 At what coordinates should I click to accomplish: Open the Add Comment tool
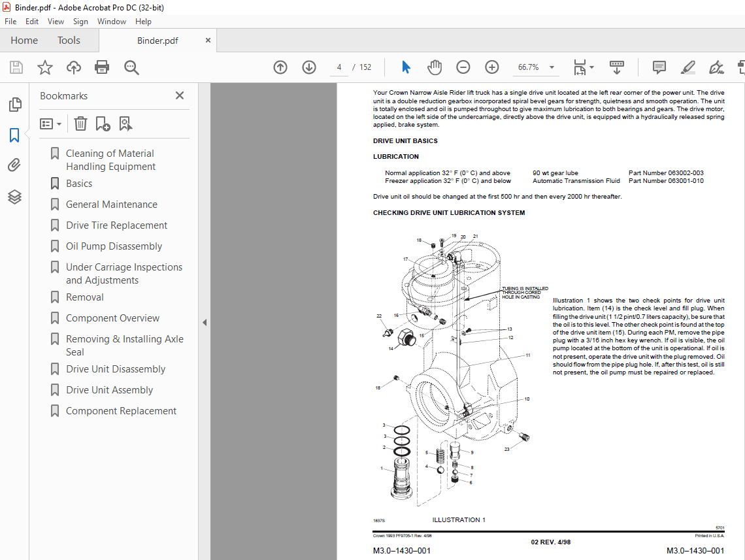(x=658, y=67)
